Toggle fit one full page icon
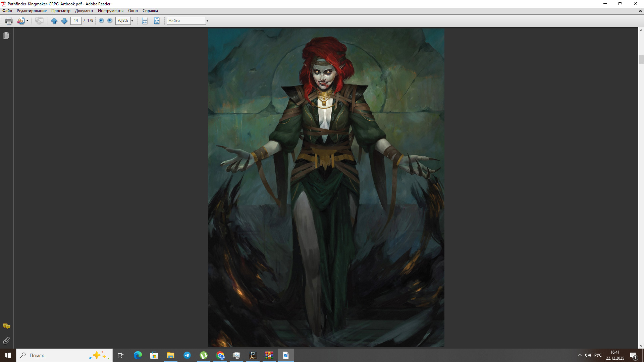644x362 pixels. point(157,21)
